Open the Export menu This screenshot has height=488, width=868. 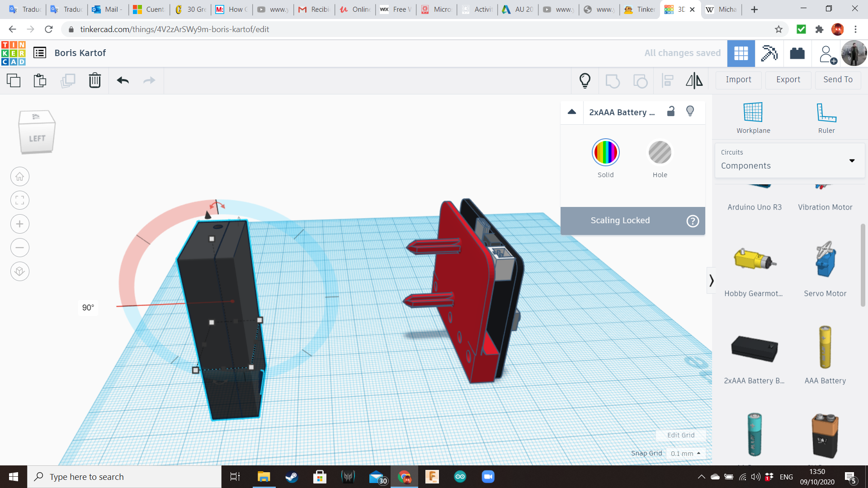(788, 80)
